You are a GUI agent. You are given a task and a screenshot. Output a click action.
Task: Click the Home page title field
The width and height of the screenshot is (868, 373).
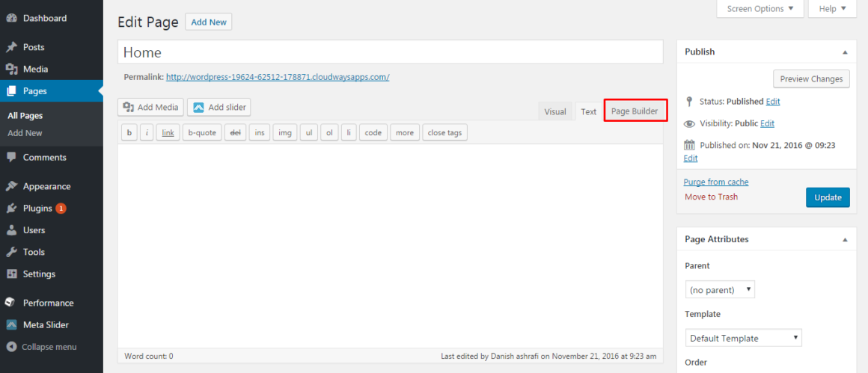[x=391, y=52]
